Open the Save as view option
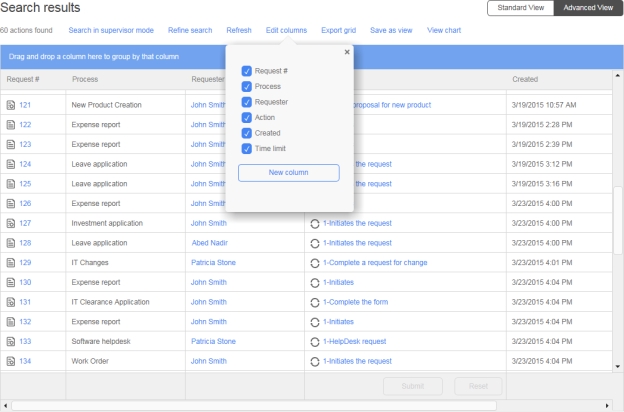This screenshot has height=412, width=624. [x=391, y=31]
